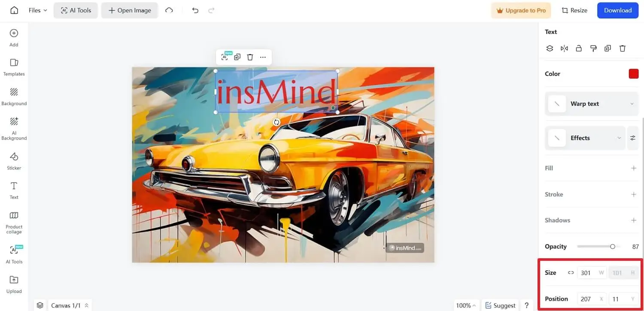Click the X position field 207
Viewport: 644px width, 311px height.
592,299
